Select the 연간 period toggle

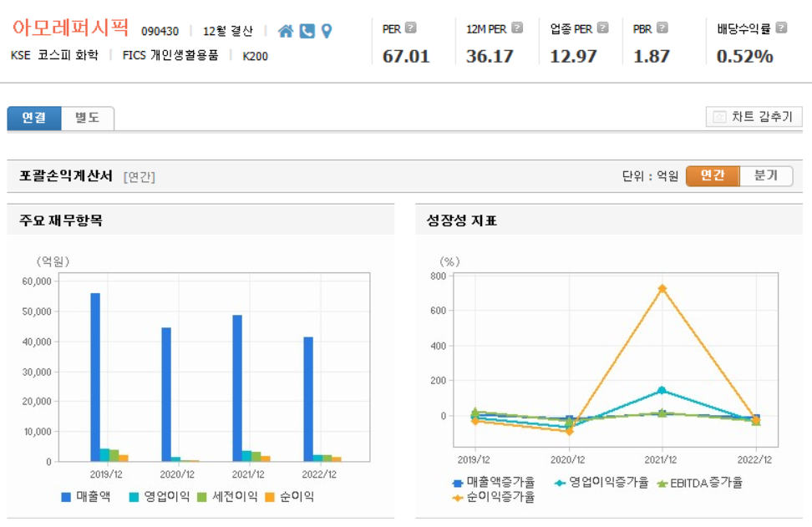713,175
